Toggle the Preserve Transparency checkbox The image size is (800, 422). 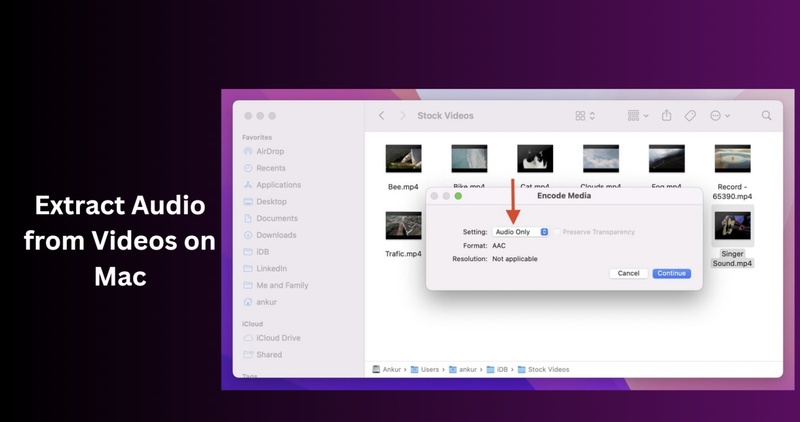[x=558, y=232]
